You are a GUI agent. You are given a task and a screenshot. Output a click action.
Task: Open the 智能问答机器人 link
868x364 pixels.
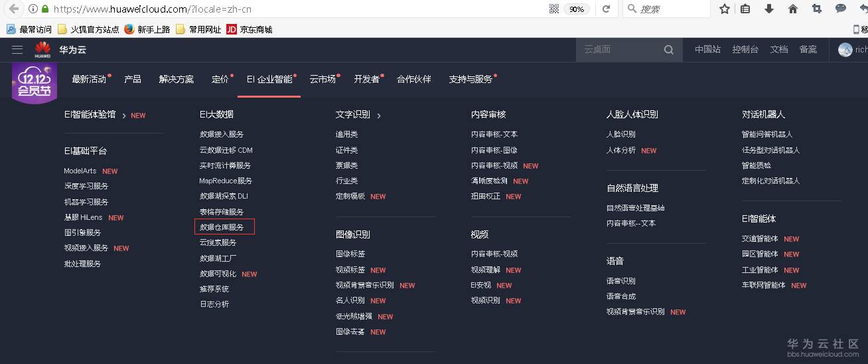767,134
